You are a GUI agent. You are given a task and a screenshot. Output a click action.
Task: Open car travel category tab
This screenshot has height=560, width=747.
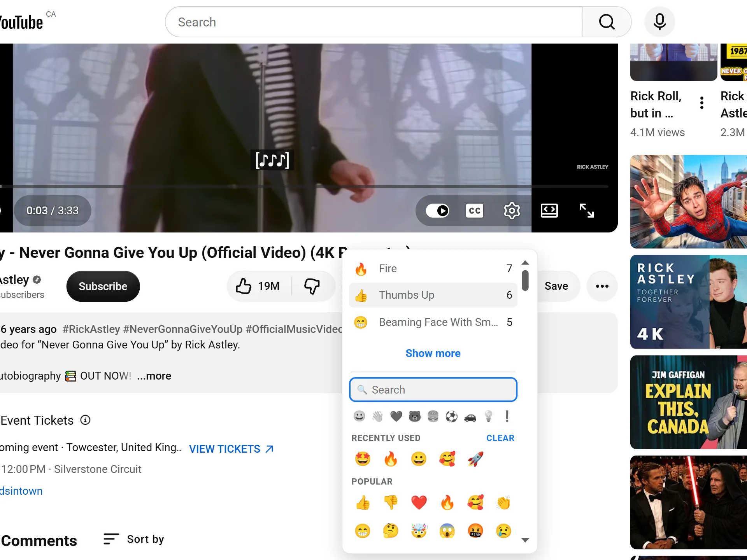tap(470, 416)
